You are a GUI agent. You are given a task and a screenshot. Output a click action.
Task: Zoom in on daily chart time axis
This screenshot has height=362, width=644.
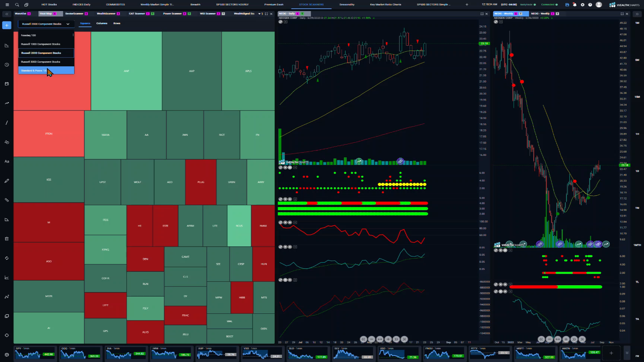pos(388,339)
